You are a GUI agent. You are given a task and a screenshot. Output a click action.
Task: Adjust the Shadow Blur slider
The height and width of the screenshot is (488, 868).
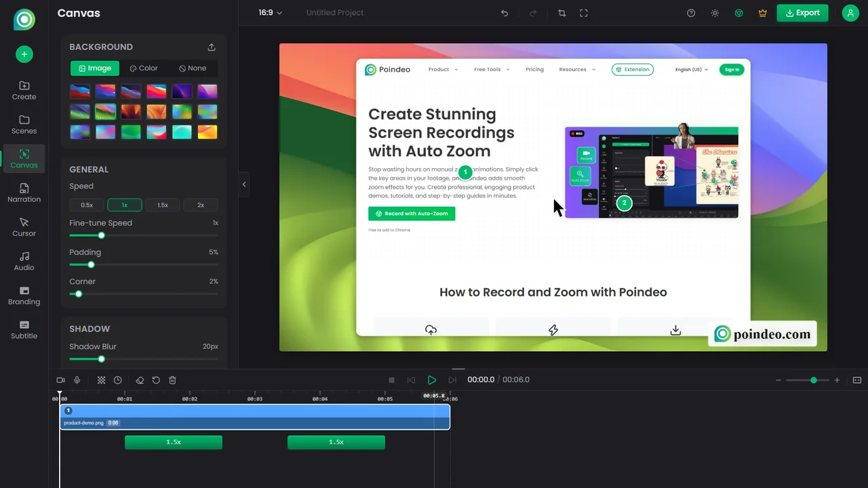pyautogui.click(x=144, y=359)
